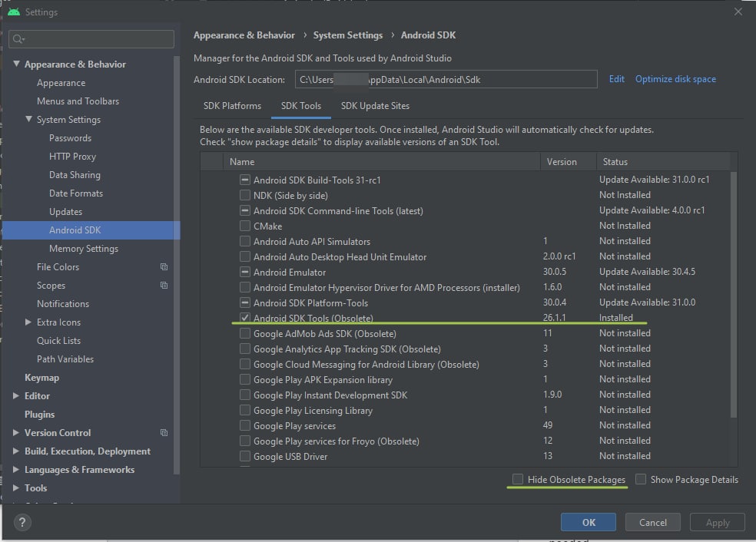The height and width of the screenshot is (542, 756).
Task: Check NDK (Side by side) checkbox
Action: click(x=245, y=195)
